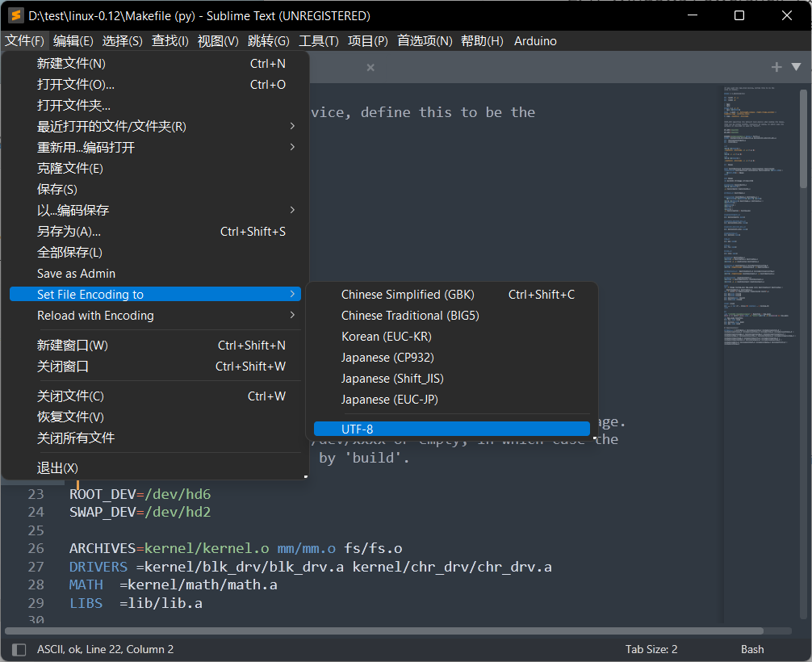Click ASCII, ok, Line 22 status text

click(105, 649)
